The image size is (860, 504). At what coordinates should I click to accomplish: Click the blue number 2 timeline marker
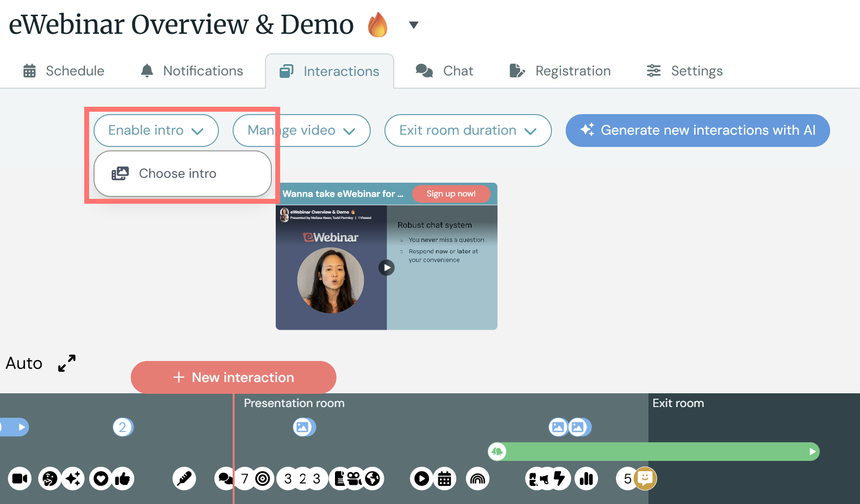click(x=122, y=427)
